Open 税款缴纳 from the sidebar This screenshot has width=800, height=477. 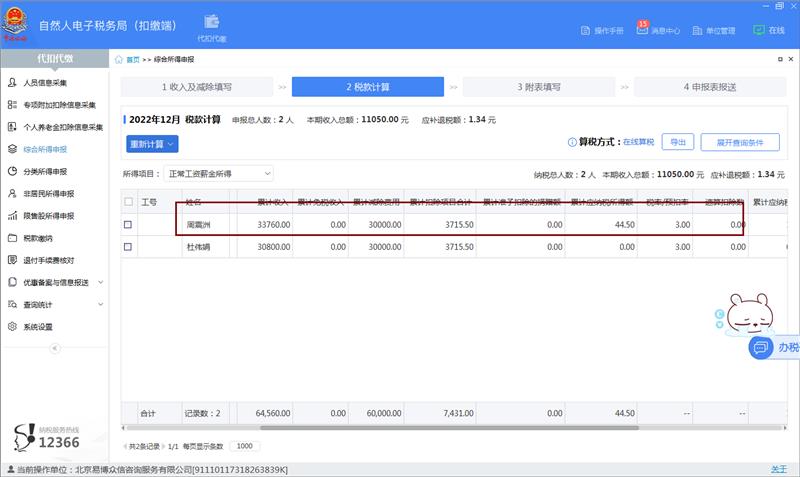point(38,238)
